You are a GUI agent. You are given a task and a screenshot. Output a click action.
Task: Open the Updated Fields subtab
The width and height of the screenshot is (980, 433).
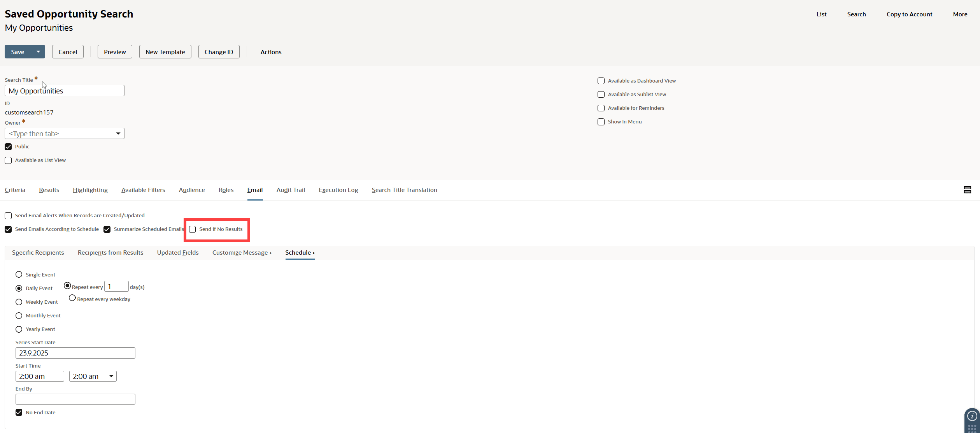[178, 253]
